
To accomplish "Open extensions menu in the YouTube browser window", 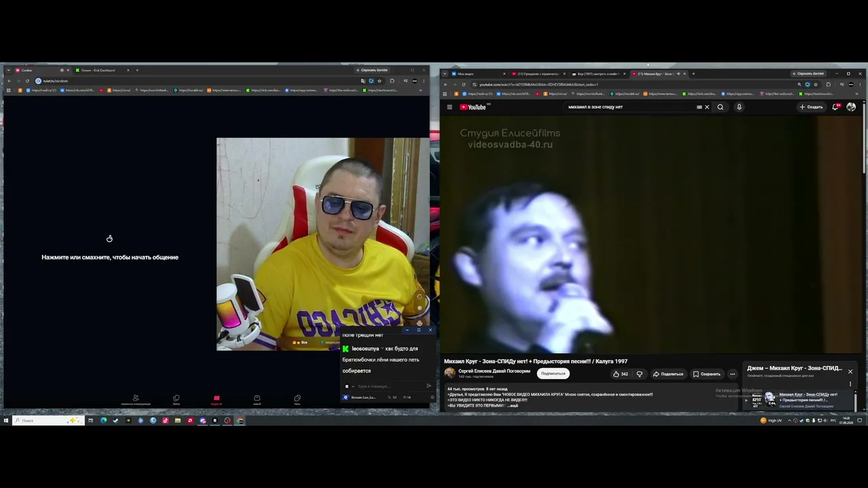I will [x=828, y=85].
